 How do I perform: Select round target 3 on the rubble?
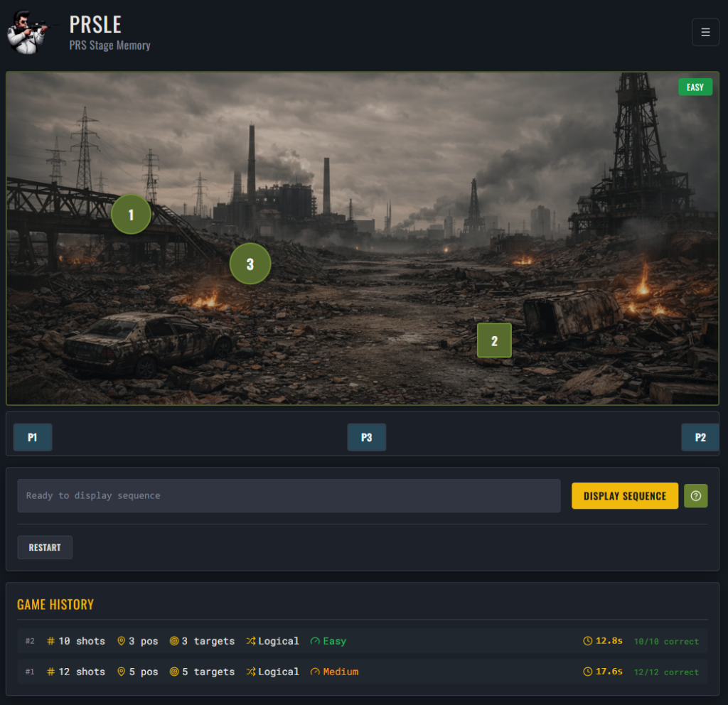[250, 264]
